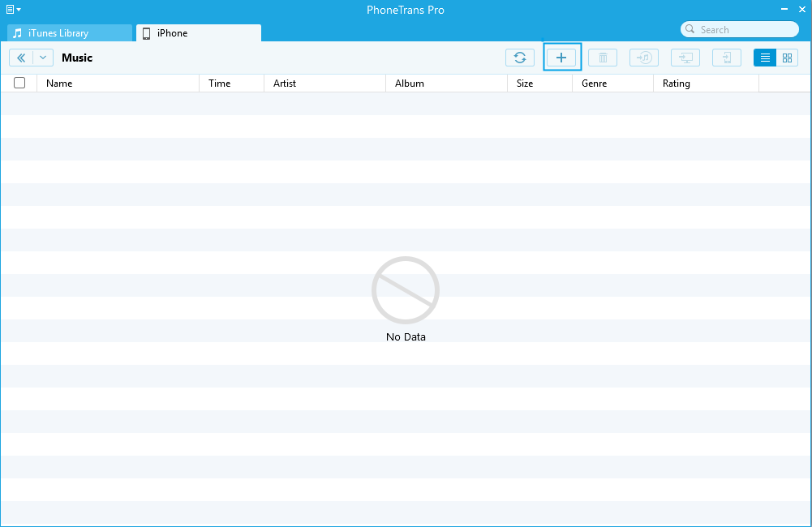Click the Rating column header

[x=677, y=84]
